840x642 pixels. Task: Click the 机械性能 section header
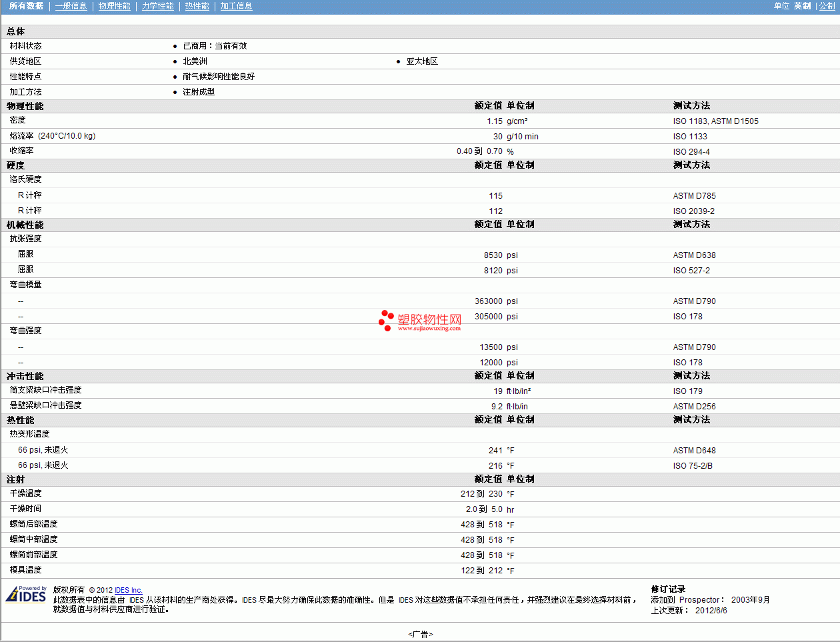point(25,225)
